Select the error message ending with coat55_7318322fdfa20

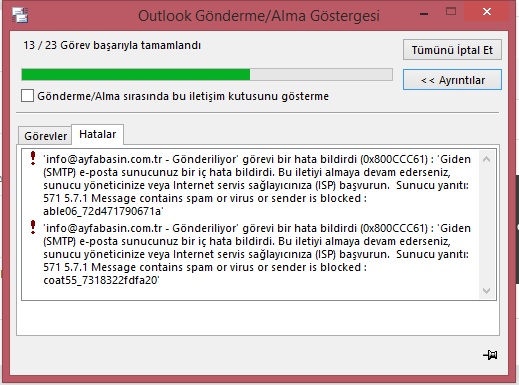[x=257, y=254]
